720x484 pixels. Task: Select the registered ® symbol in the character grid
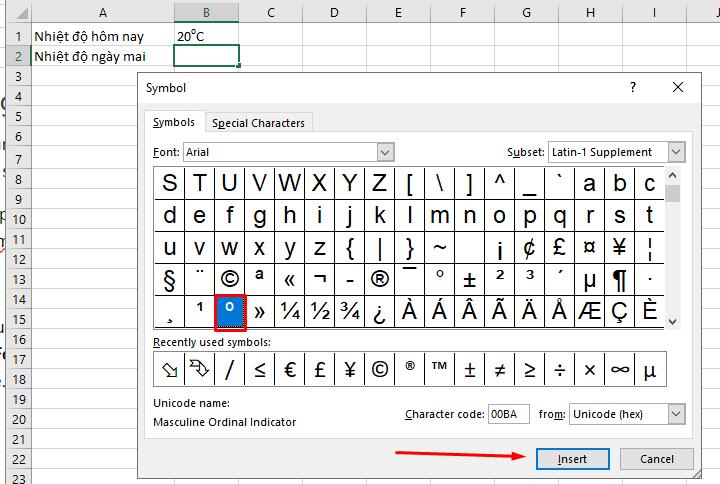[380, 279]
